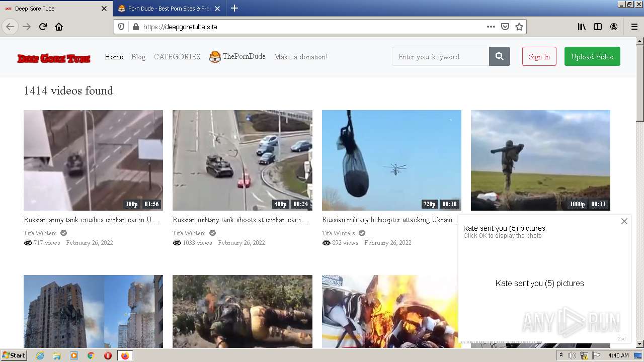644x362 pixels.
Task: Open Tifa Winters under tank shoots video
Action: [189, 233]
